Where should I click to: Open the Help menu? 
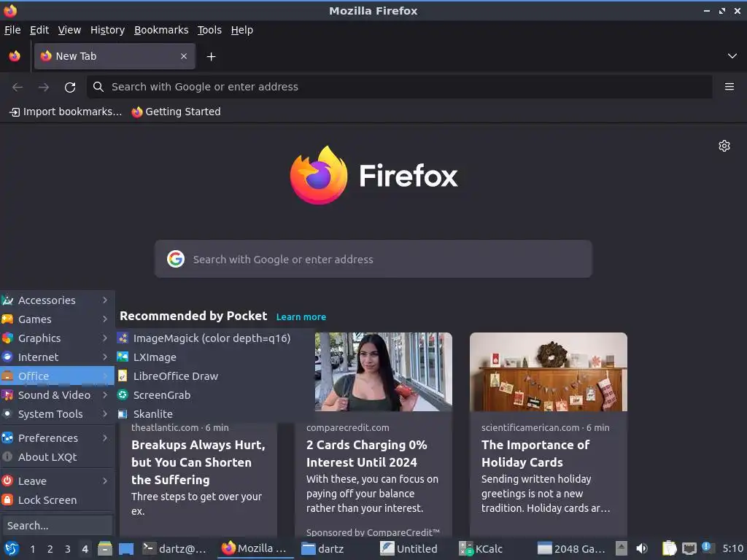click(x=242, y=30)
